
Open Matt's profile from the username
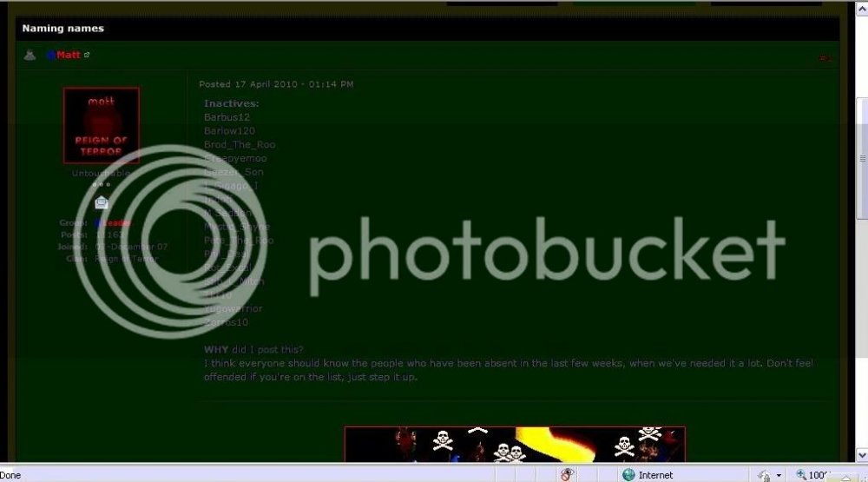(68, 55)
